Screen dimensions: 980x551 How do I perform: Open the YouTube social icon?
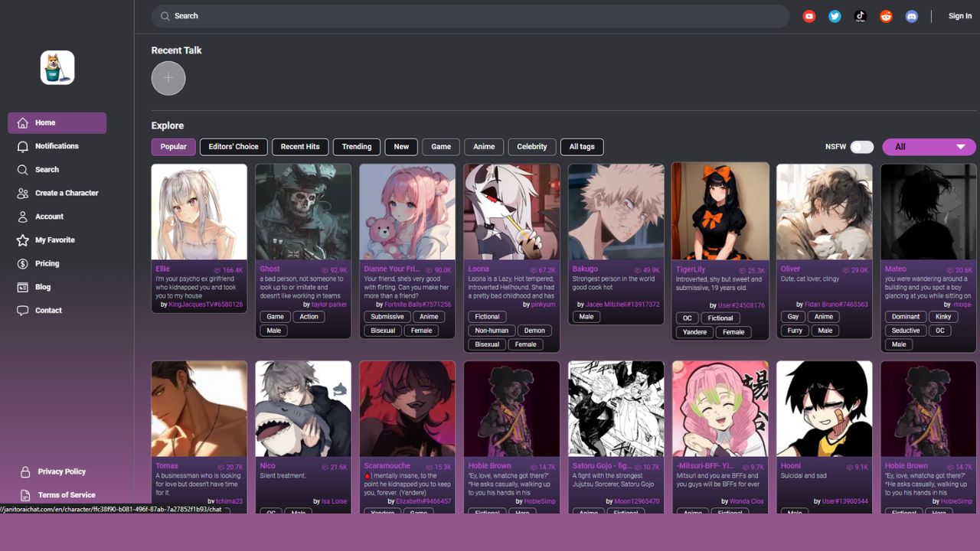coord(809,16)
